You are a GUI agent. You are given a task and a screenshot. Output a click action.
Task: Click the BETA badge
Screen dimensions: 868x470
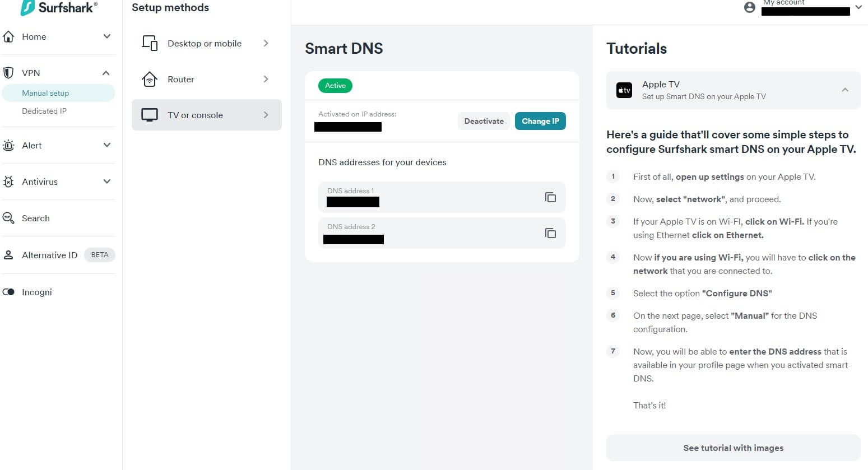click(x=100, y=255)
